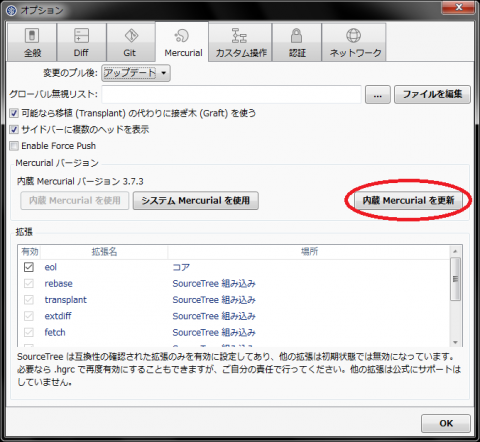Click the コア location cell

click(x=181, y=267)
